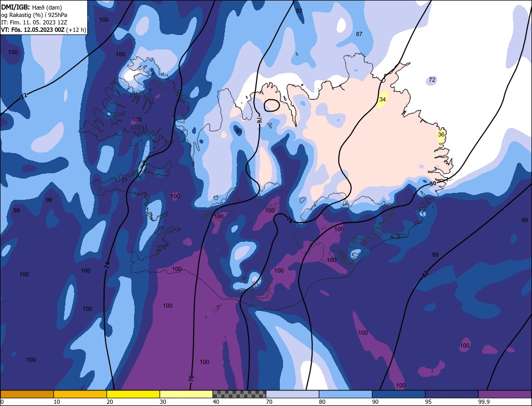Viewport: 532px width, 406px height.
Task: Click the legend tick label '70'
Action: point(269,402)
